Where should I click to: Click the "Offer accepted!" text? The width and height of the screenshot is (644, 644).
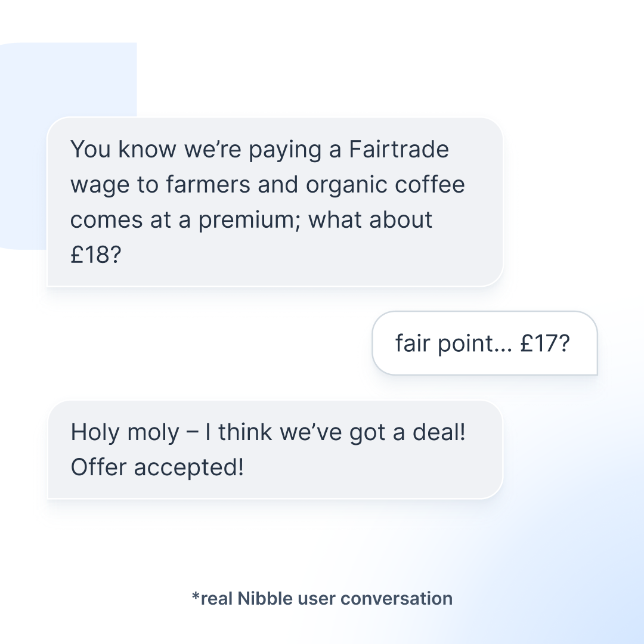pyautogui.click(x=157, y=467)
